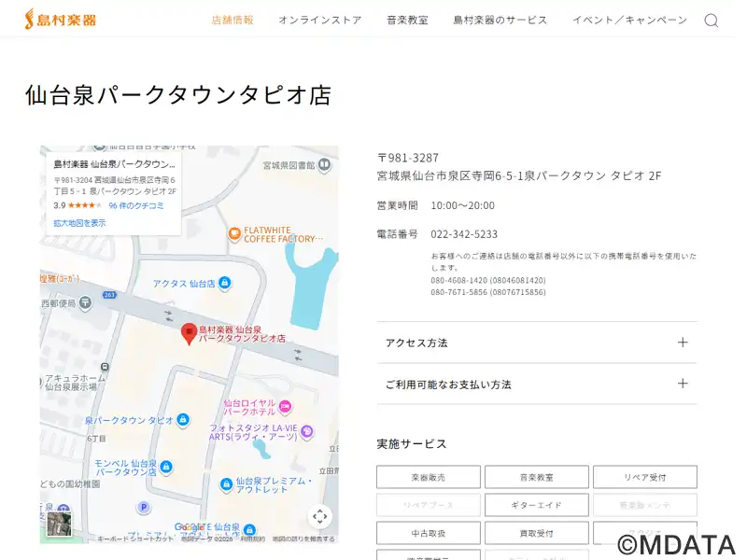This screenshot has width=747, height=560.
Task: Open the 音楽教室 navigation item
Action: [x=407, y=21]
